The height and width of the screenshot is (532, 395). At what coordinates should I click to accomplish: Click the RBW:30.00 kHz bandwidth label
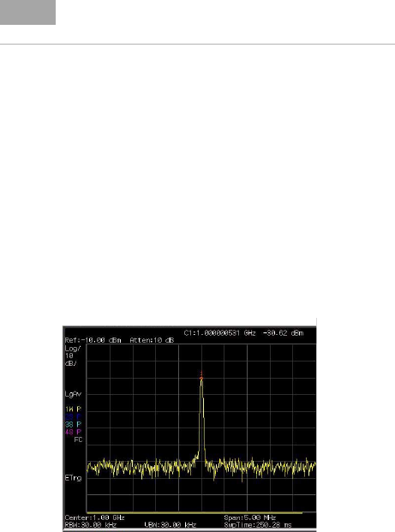pyautogui.click(x=91, y=525)
